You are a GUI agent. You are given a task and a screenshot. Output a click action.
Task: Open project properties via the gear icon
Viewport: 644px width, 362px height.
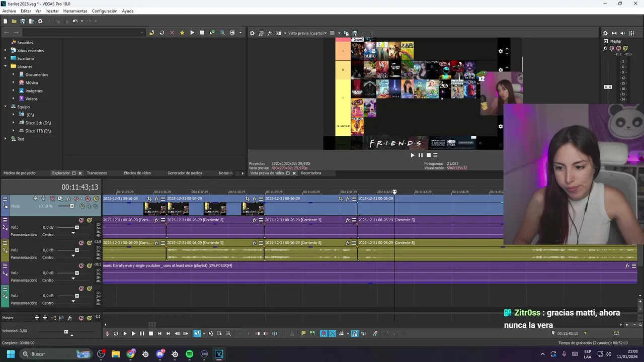[x=40, y=21]
